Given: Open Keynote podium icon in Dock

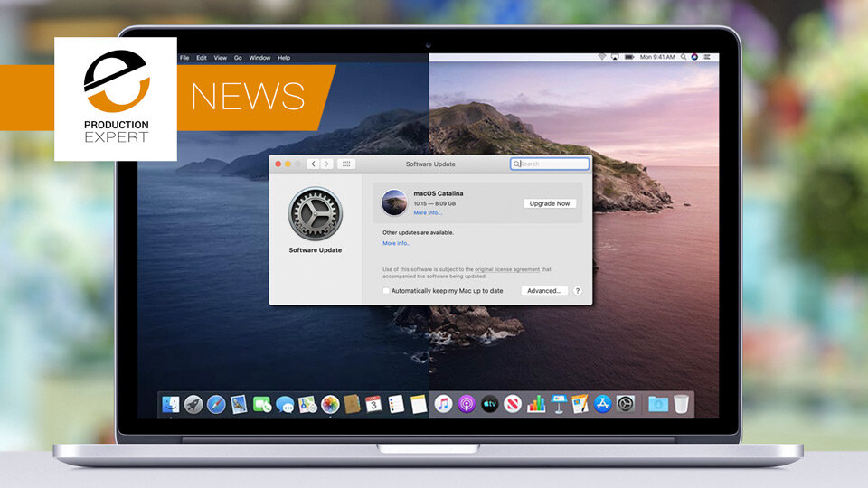Looking at the screenshot, I should coord(558,405).
